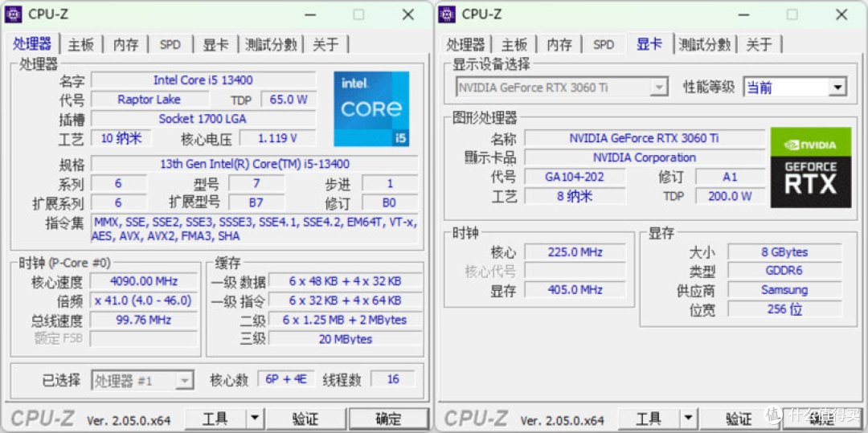Viewport: 868px width, 433px height.
Task: Click the 倍频 value x 41.0 (4.0 - 46.0)
Action: 143,300
